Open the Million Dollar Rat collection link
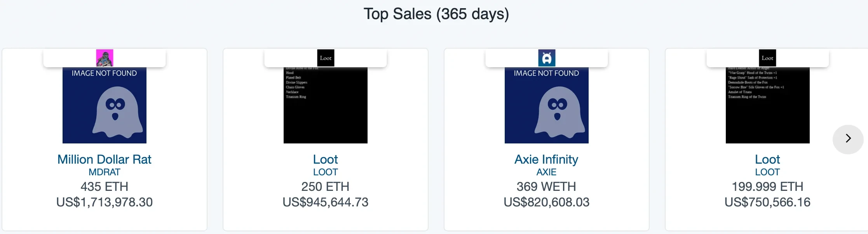 point(105,159)
